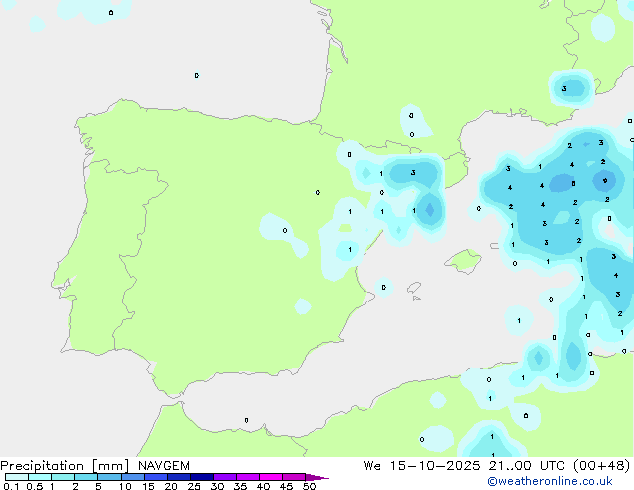
Task: Click the forecast offset '(00+48)' text
Action: coord(602,466)
